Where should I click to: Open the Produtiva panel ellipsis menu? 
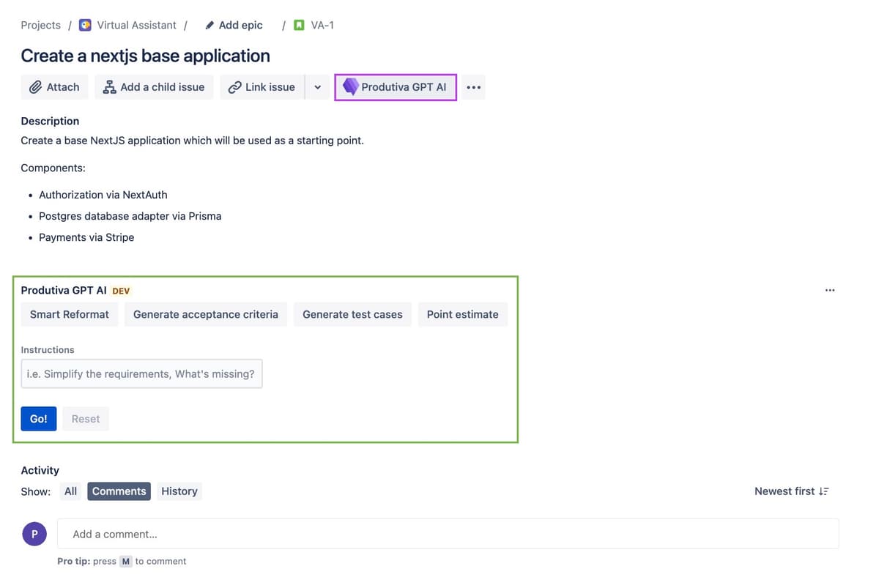[830, 290]
